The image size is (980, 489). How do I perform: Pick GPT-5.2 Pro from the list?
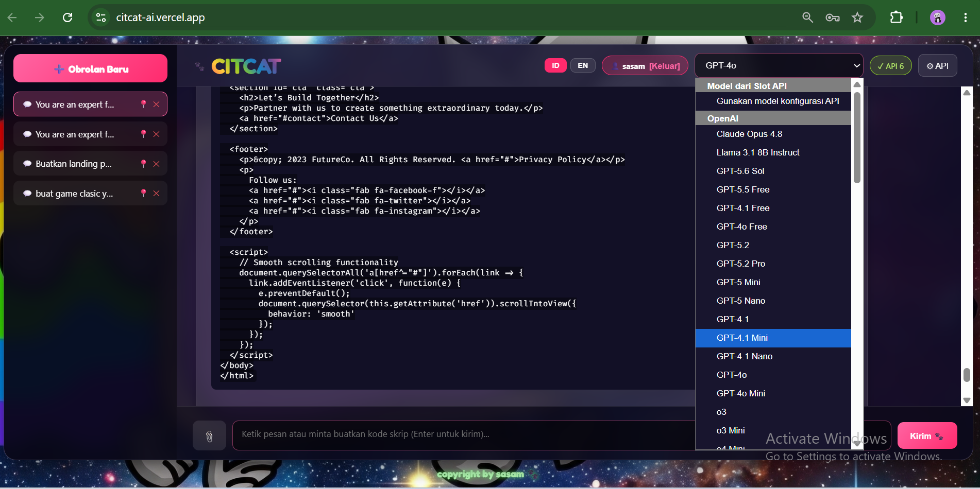coord(773,264)
